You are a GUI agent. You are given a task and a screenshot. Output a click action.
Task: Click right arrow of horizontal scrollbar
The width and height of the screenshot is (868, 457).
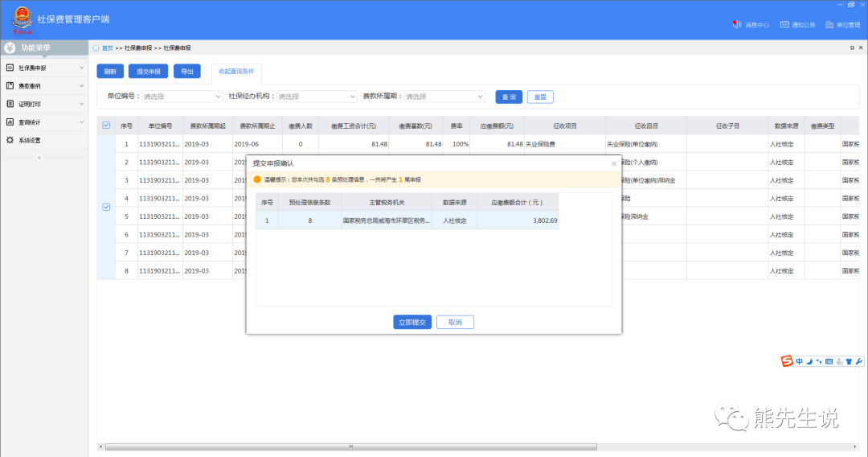click(x=856, y=447)
